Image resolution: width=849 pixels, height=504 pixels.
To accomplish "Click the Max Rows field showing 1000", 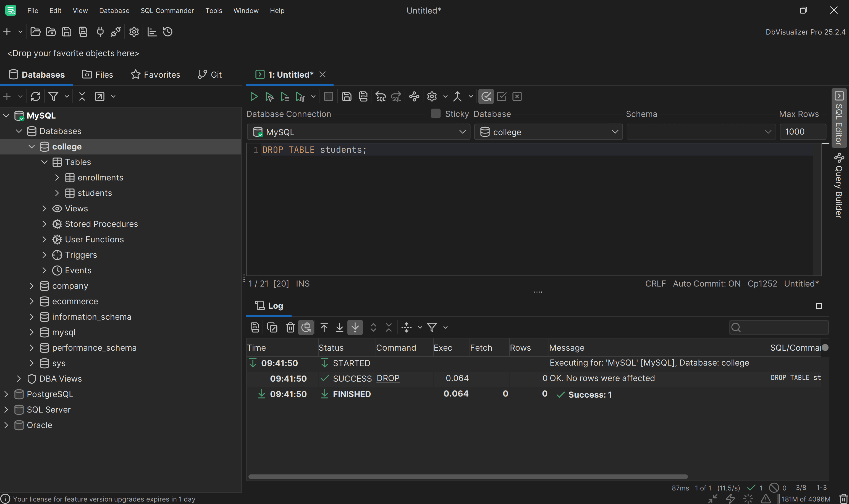I will click(803, 132).
